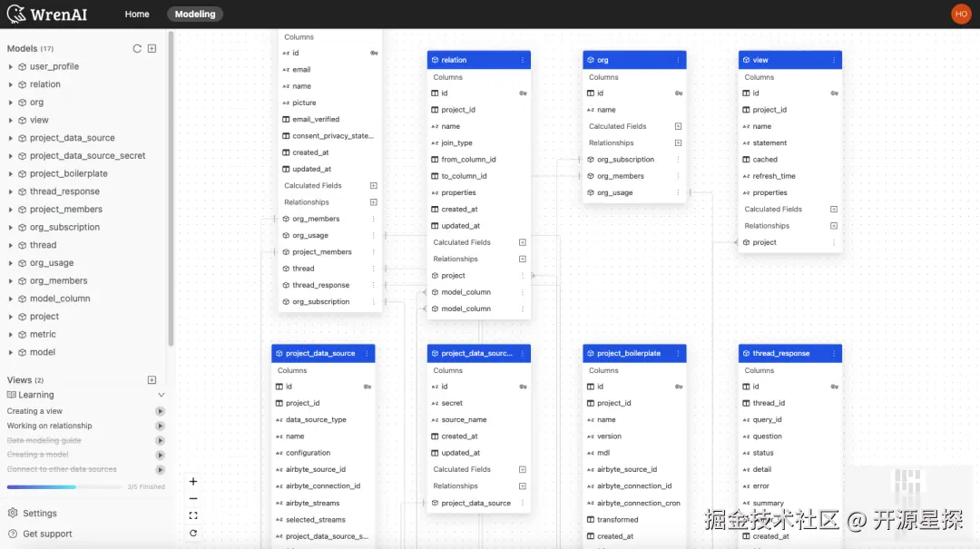Expand the user_profile model tree item
The width and height of the screenshot is (980, 549).
coord(10,66)
